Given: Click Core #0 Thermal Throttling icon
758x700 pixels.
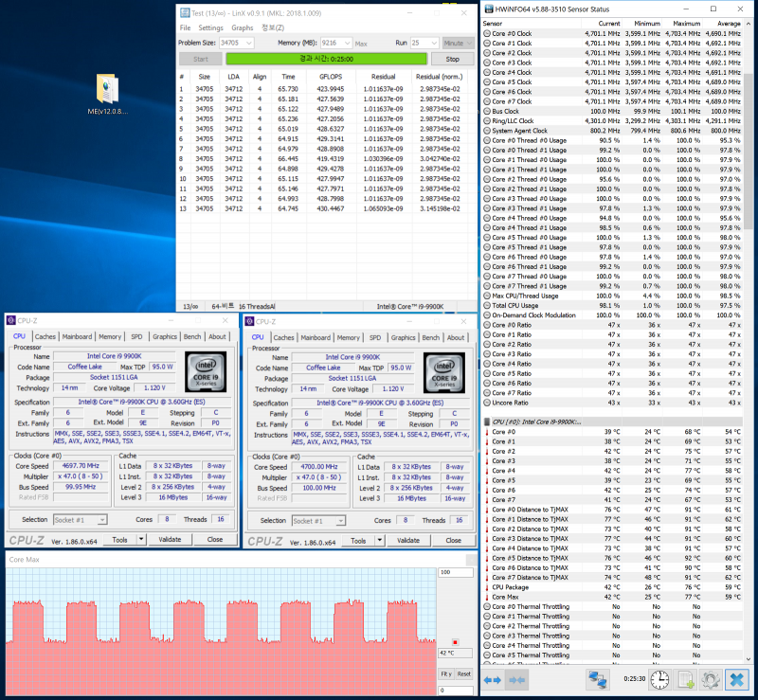Looking at the screenshot, I should (487, 607).
